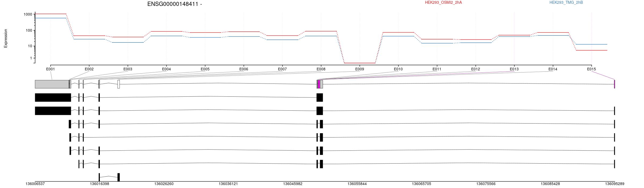
Task: Click genomic coordinate 136065705
Action: pos(422,184)
